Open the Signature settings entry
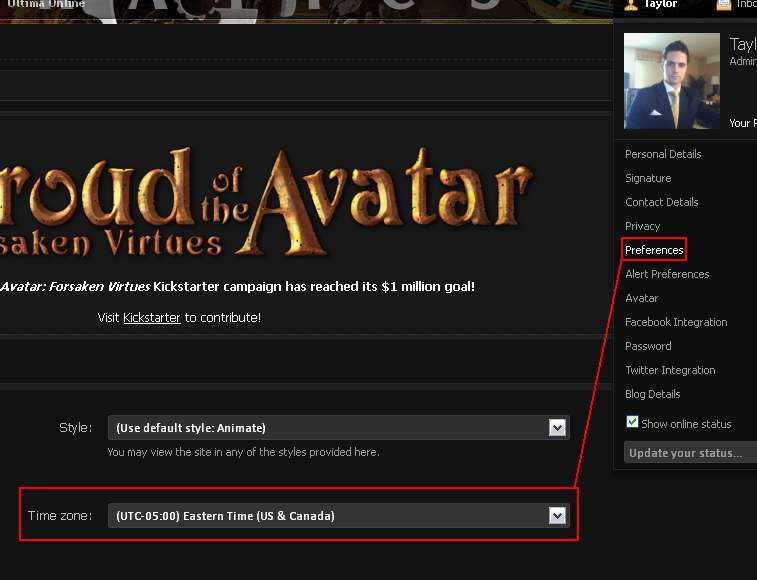This screenshot has width=757, height=580. pyautogui.click(x=648, y=178)
